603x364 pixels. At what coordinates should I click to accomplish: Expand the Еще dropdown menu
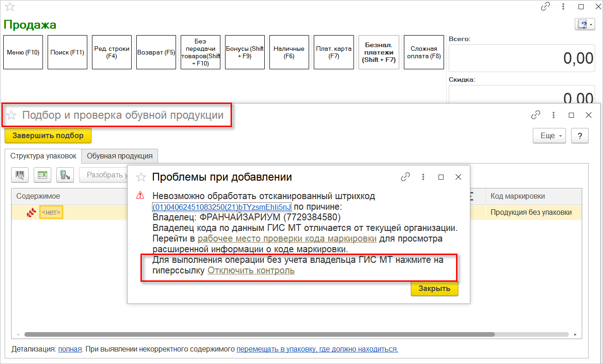549,136
